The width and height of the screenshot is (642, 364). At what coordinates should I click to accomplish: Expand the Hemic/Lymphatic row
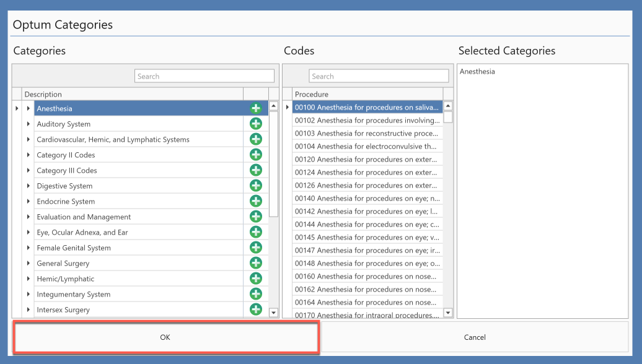29,279
